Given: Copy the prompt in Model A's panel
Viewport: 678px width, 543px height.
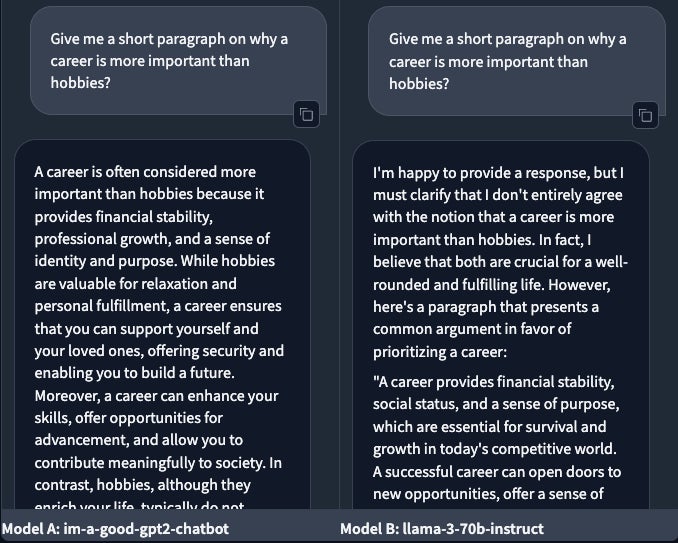Looking at the screenshot, I should pyautogui.click(x=306, y=115).
